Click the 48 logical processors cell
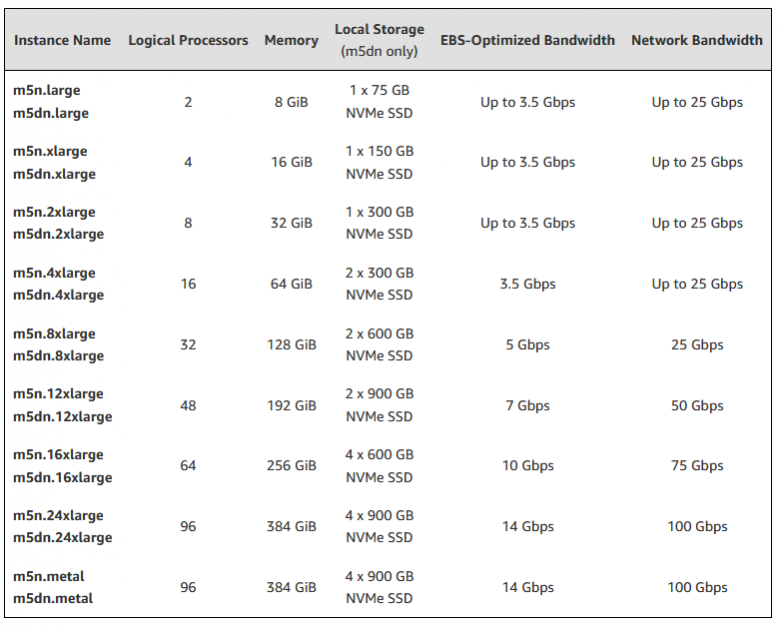This screenshot has width=781, height=630. pos(188,405)
